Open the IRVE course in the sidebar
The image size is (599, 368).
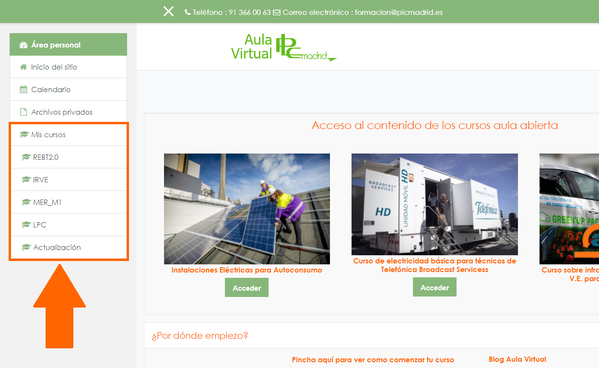pos(68,180)
